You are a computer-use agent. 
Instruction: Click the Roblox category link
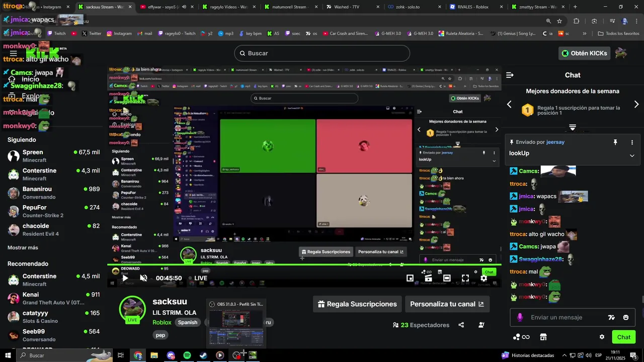(x=162, y=322)
